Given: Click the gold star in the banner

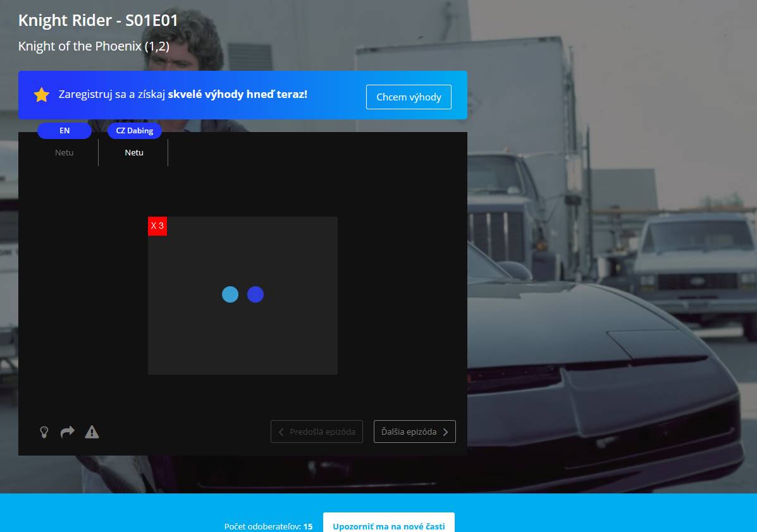Looking at the screenshot, I should pos(42,95).
